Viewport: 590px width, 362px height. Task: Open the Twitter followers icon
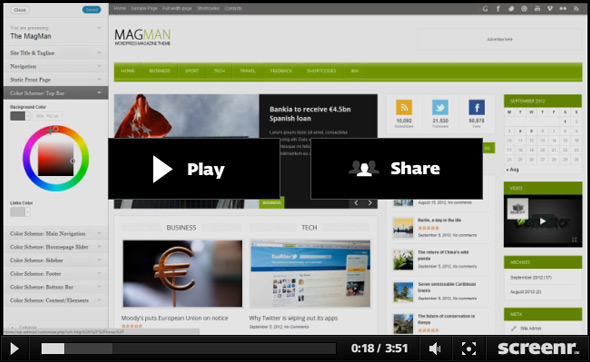coord(440,108)
